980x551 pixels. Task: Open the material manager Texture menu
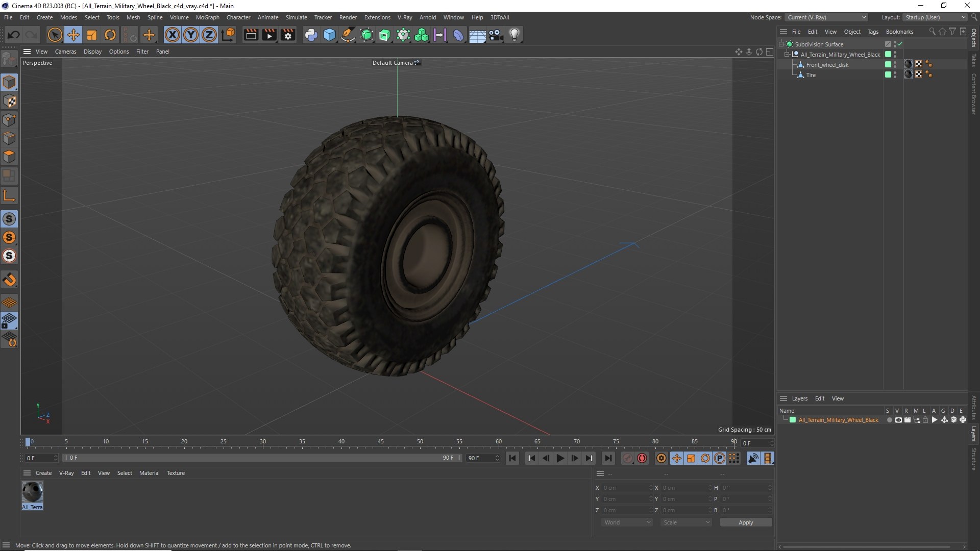(176, 473)
